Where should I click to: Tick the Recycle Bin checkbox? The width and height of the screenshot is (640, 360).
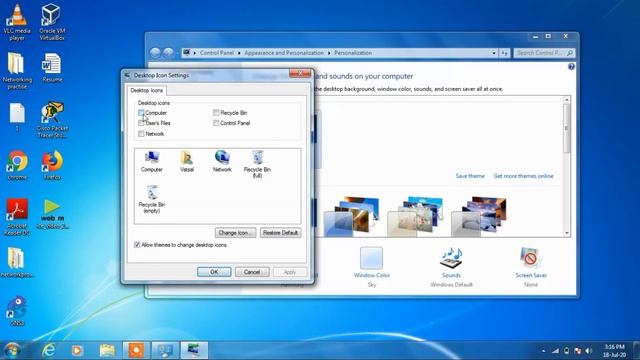pos(216,113)
